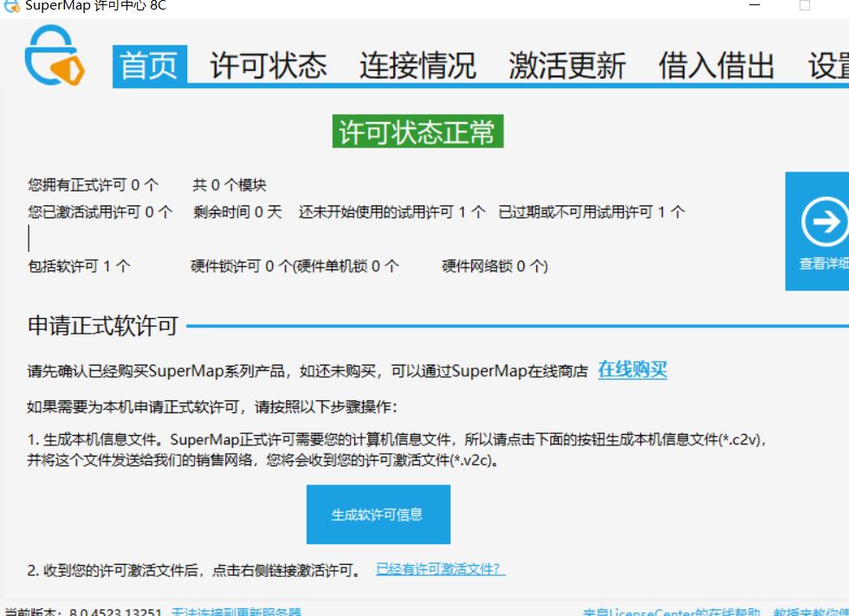Open the 在线购买 link
The width and height of the screenshot is (849, 616).
click(632, 370)
